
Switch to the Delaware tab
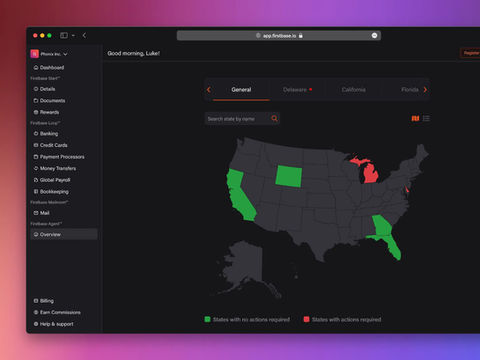[x=297, y=89]
